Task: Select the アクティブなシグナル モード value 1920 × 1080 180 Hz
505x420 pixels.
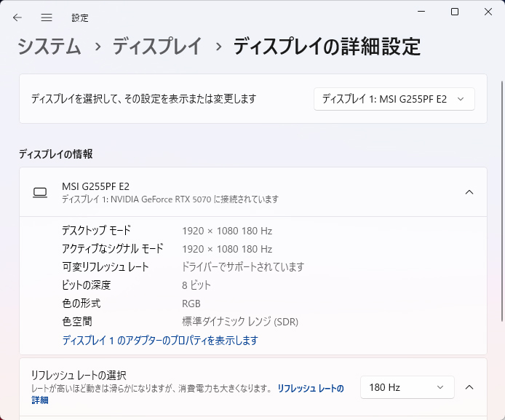Action: pyautogui.click(x=227, y=249)
